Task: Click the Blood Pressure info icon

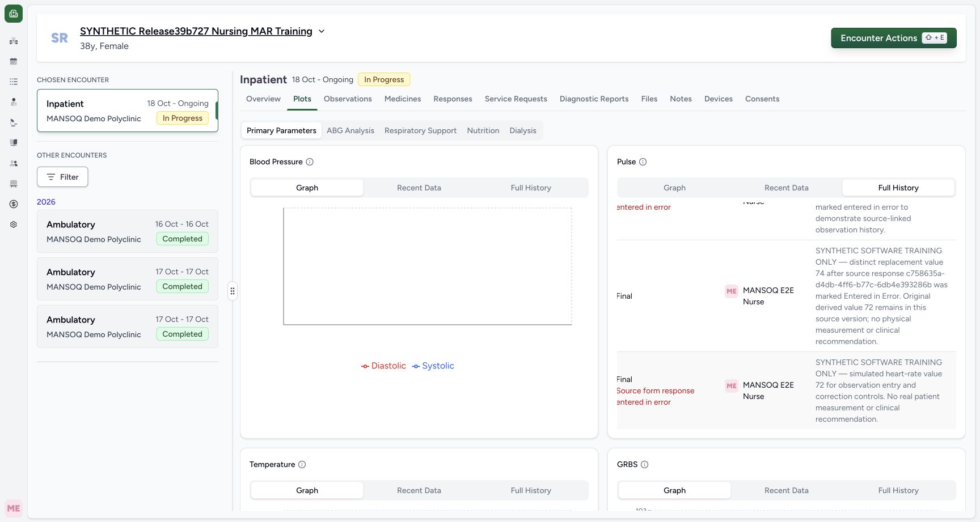Action: (310, 162)
